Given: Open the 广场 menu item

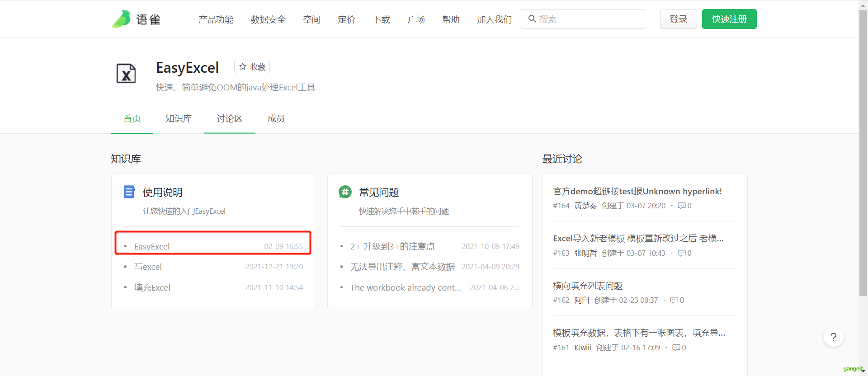Looking at the screenshot, I should 416,19.
